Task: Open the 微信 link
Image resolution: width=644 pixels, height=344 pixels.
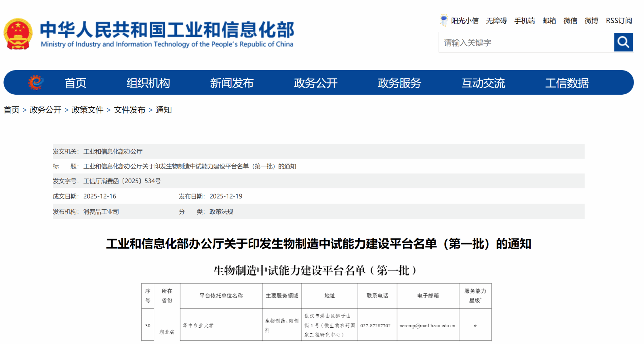Action: coord(570,20)
